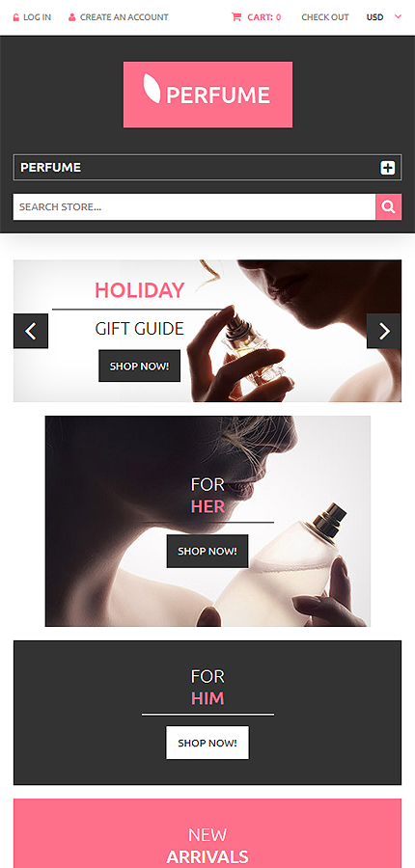Select the USD currency label
The image size is (415, 868).
coord(374,17)
